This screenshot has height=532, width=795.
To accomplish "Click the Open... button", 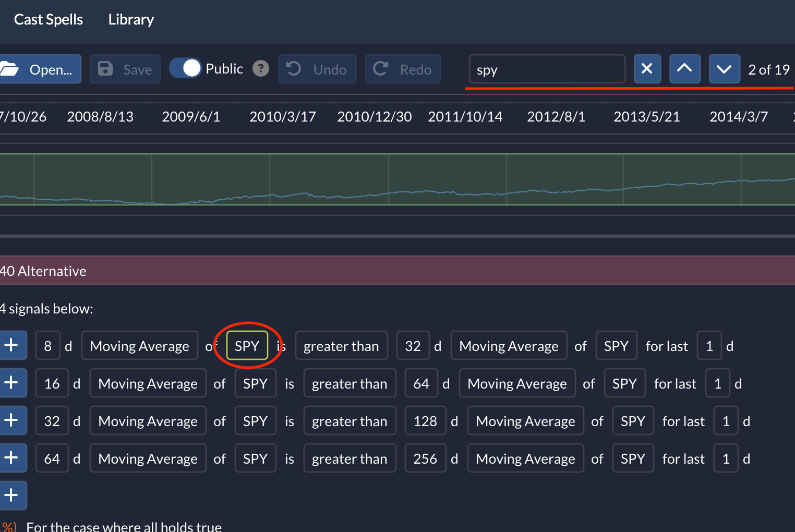I will (40, 69).
